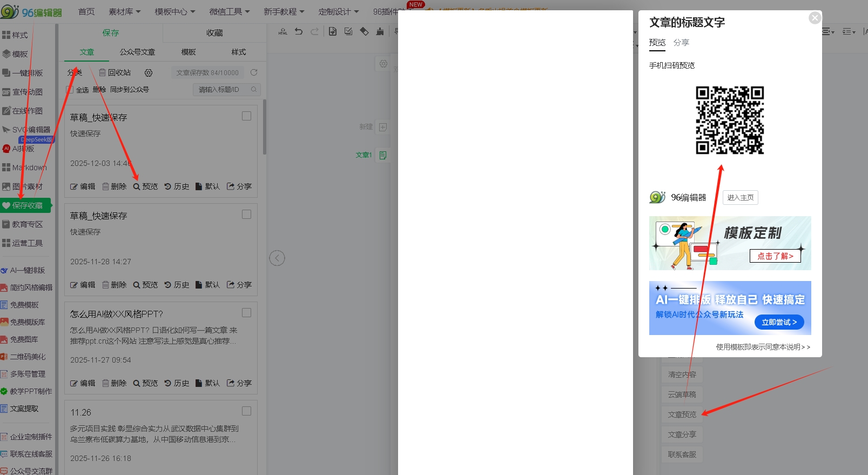868x475 pixels.
Task: Click the eraser clear-format icon in toolbar
Action: coord(364,32)
